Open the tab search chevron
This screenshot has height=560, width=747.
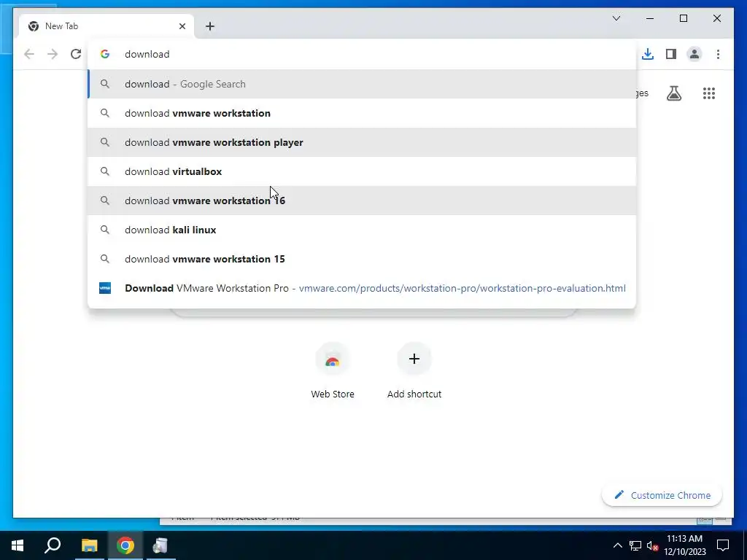616,18
